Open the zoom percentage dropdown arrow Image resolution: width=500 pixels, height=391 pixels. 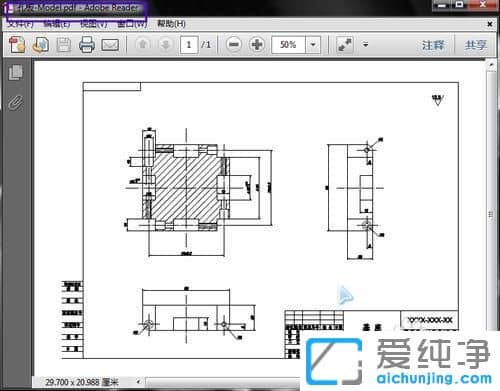pyautogui.click(x=313, y=45)
